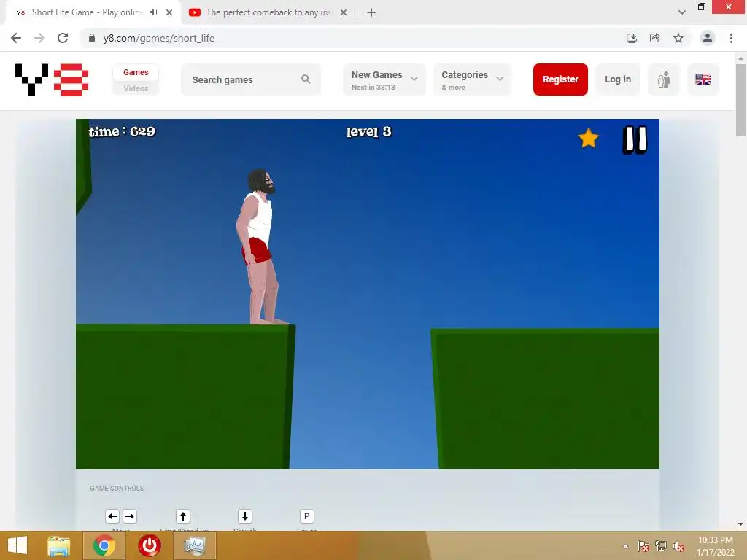
Task: Open the red power app taskbar icon
Action: coord(150,545)
